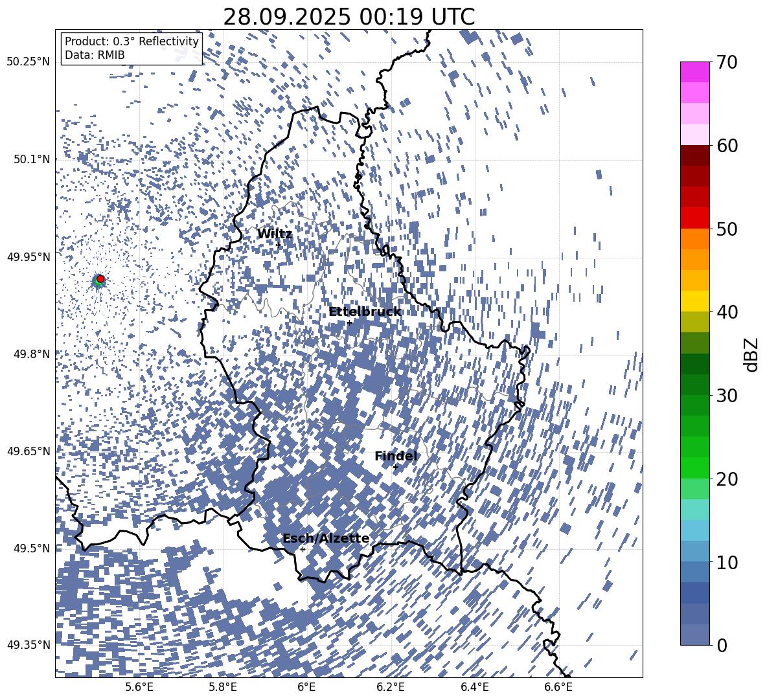
Task: Pick the turquoise swatch between 10 and 20 dBZ
Action: point(694,510)
